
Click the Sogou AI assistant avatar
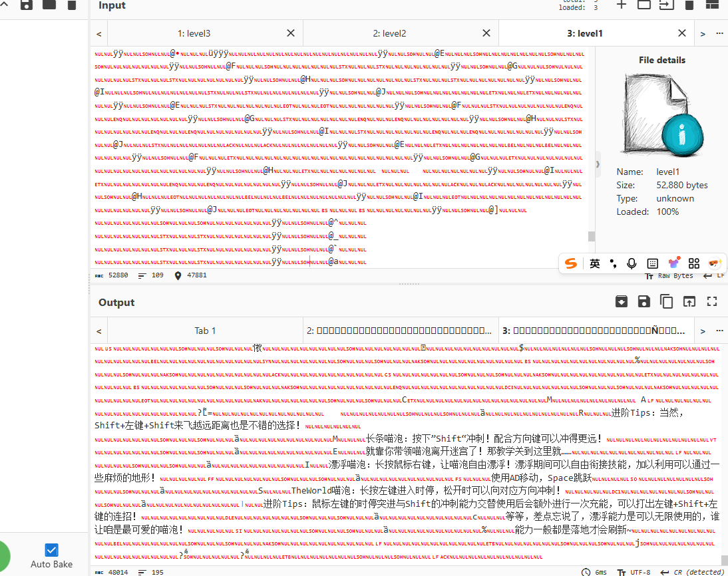coord(715,263)
